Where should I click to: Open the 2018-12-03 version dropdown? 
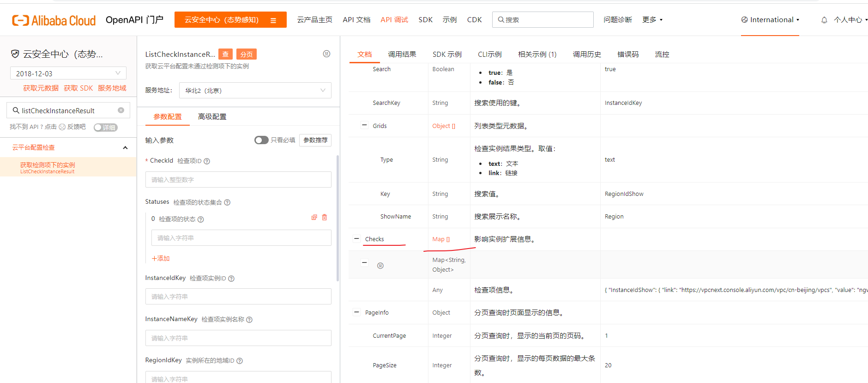pos(68,73)
